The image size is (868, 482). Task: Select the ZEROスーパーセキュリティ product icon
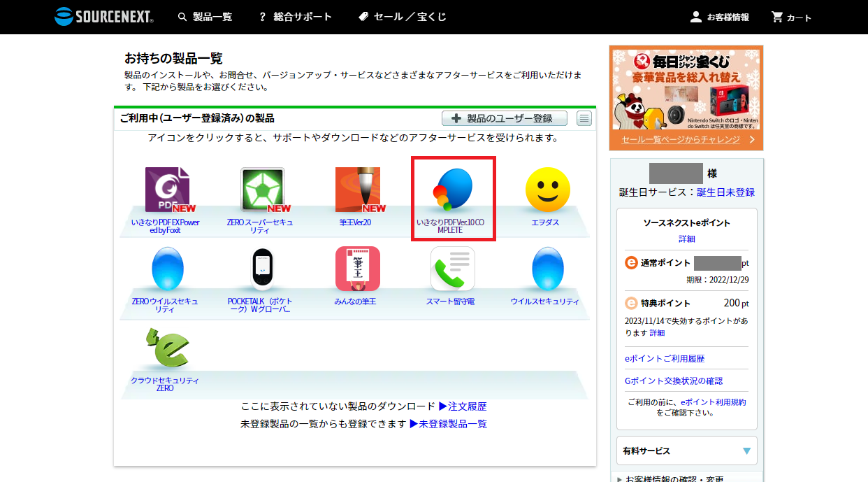click(x=261, y=189)
